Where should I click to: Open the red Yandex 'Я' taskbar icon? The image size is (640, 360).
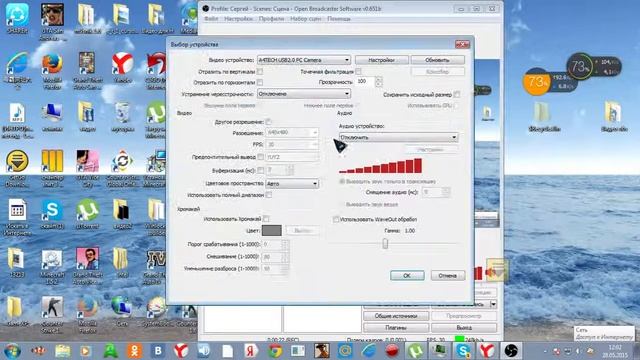[x=251, y=351]
